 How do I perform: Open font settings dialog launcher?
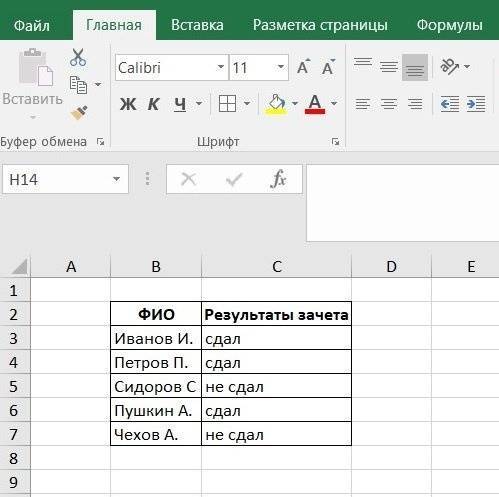click(335, 142)
